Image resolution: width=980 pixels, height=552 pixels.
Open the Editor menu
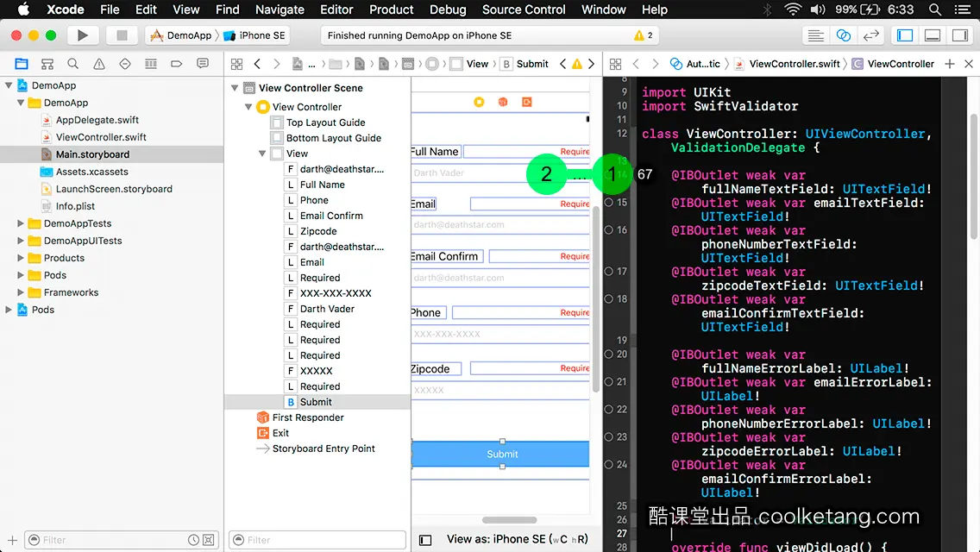coord(336,9)
